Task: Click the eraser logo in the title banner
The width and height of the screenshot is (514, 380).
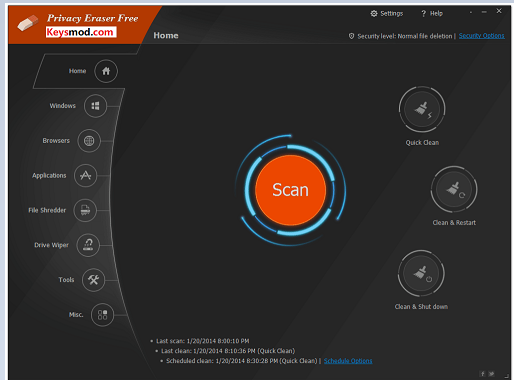Action: pos(28,23)
